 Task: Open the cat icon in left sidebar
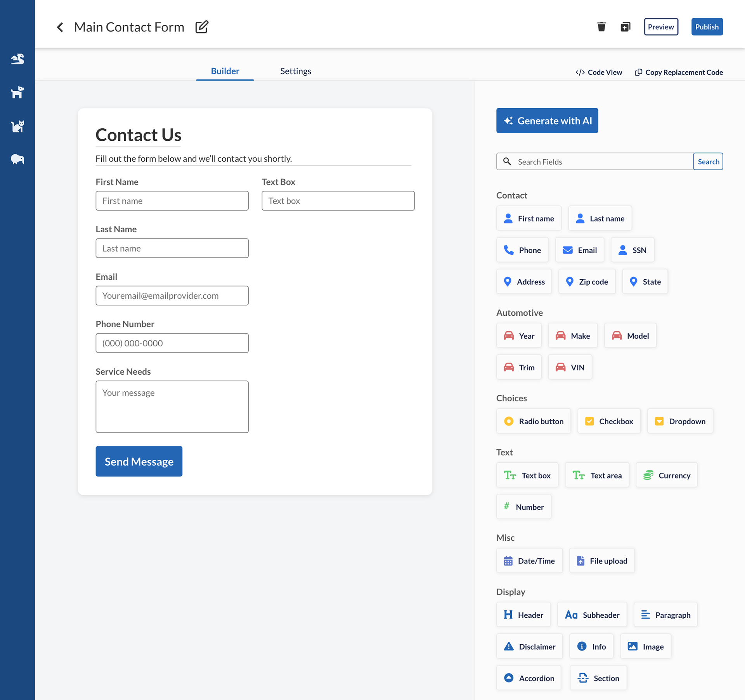pos(17,126)
